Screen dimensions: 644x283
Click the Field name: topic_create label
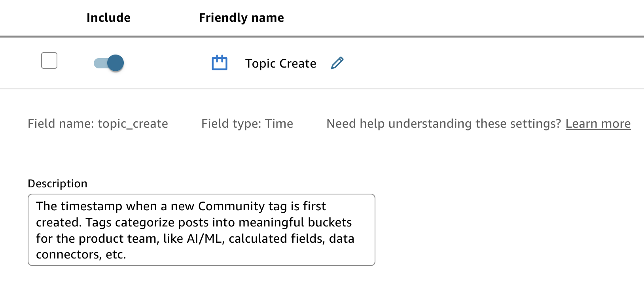pyautogui.click(x=98, y=123)
